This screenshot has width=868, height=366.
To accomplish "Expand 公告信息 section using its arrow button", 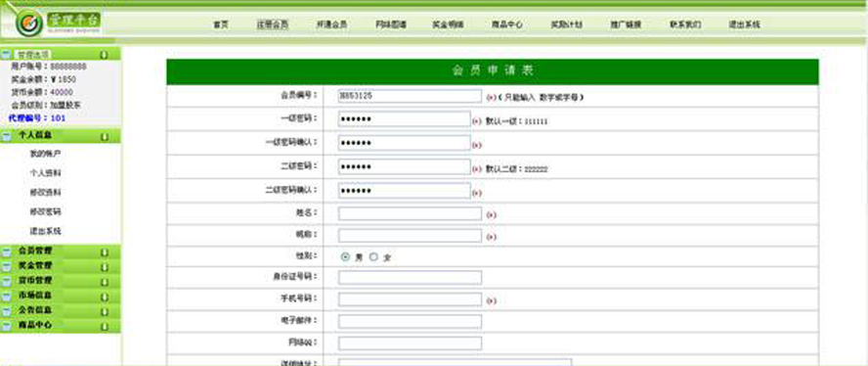I will 104,311.
